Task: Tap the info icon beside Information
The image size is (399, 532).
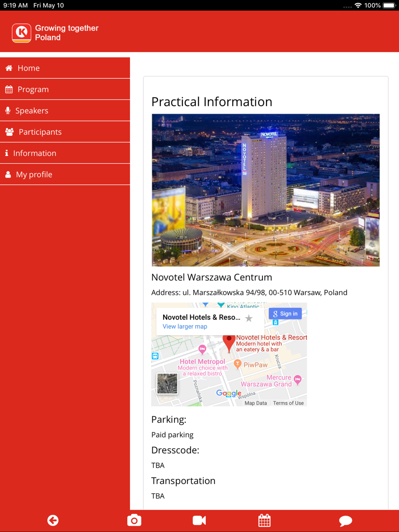Action: 6,153
